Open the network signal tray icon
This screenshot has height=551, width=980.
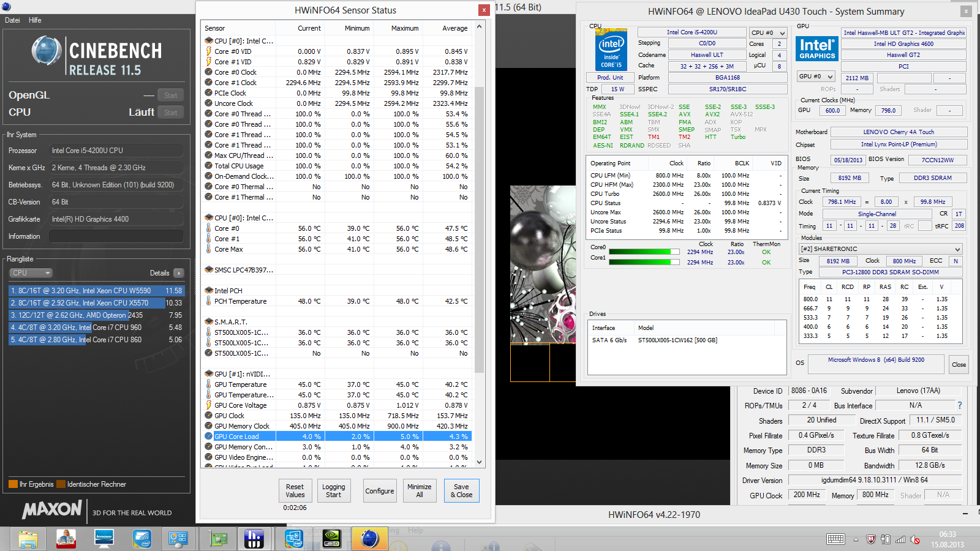point(900,539)
